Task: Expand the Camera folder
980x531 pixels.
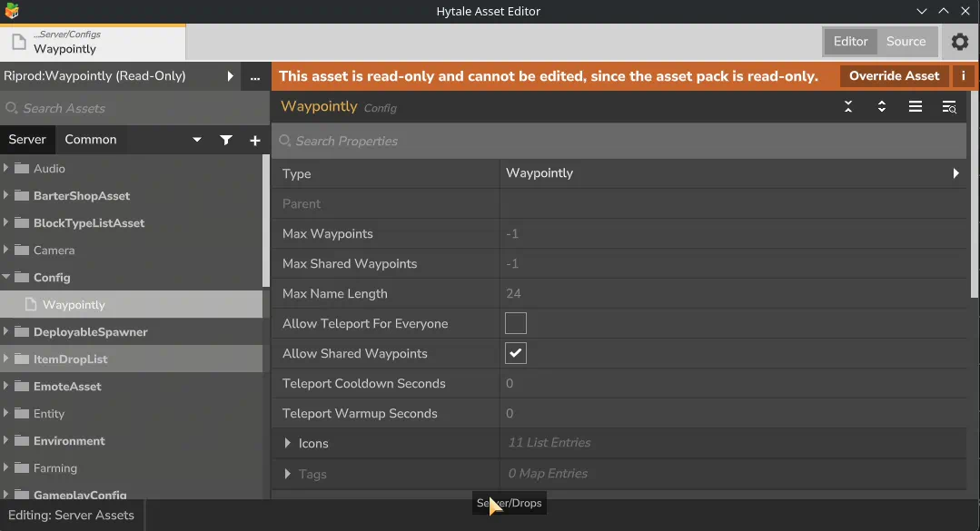Action: click(x=6, y=250)
